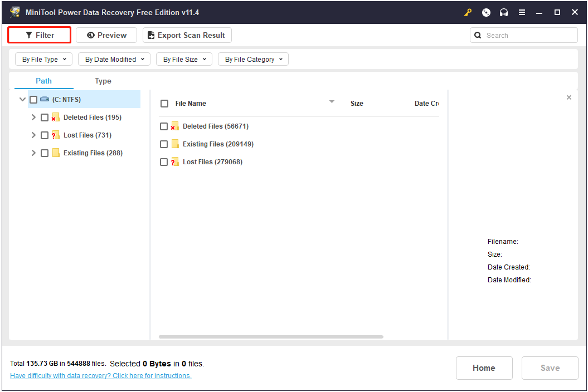
Task: Close the preview pane with X
Action: (569, 97)
